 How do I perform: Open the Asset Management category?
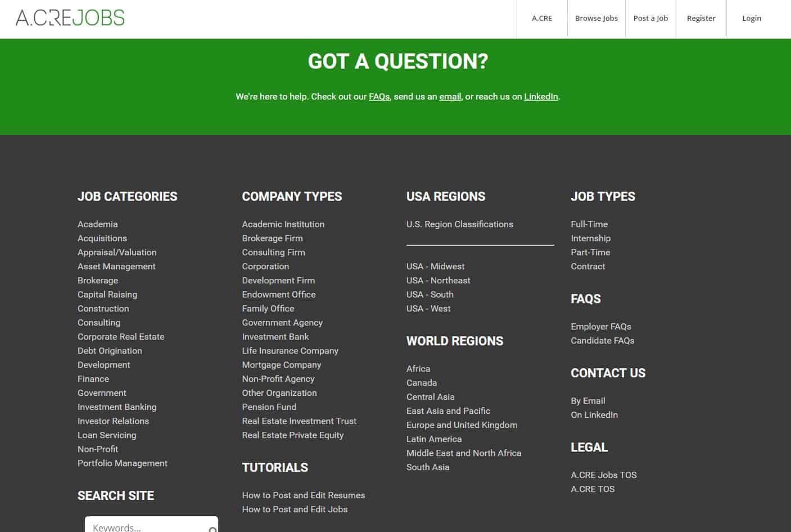pos(116,267)
